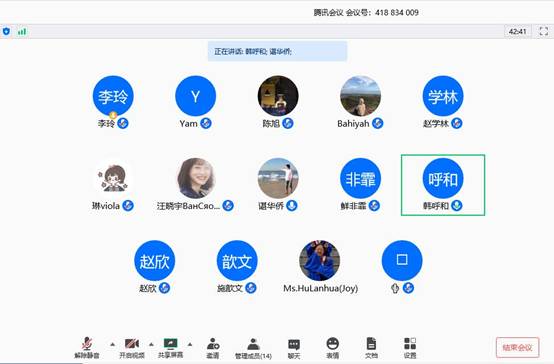
Task: Select Ms.HuLanhua(Joy) participant avatar
Action: [x=320, y=261]
